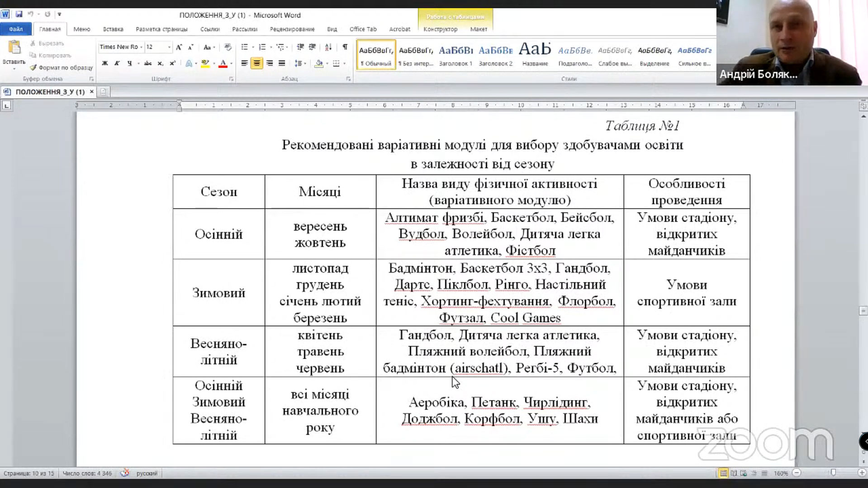Switch to outline view icon

[x=754, y=473]
